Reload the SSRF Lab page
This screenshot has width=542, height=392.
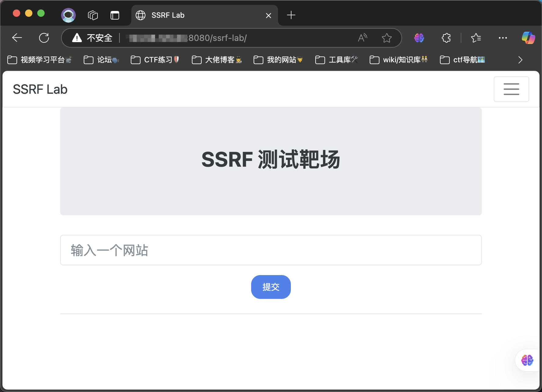point(44,38)
